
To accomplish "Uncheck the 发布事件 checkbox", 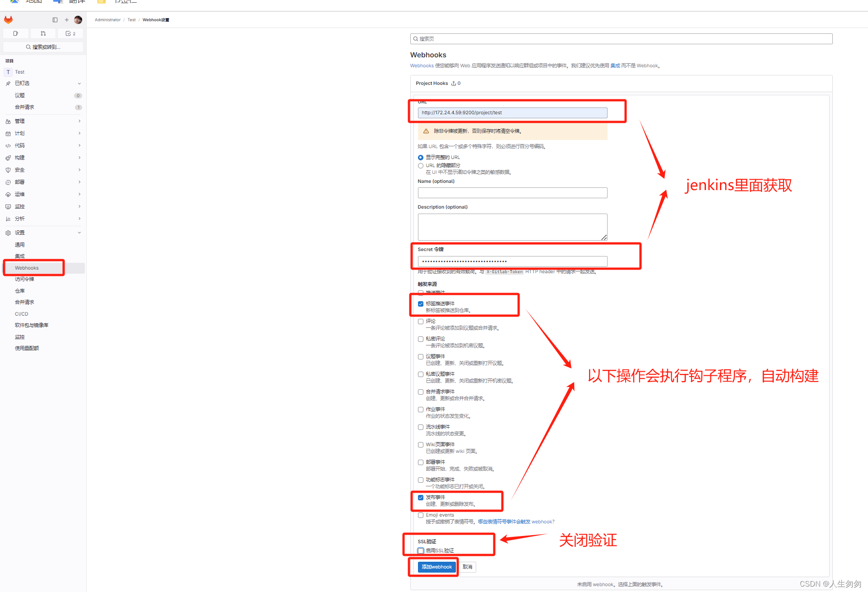I will click(421, 498).
